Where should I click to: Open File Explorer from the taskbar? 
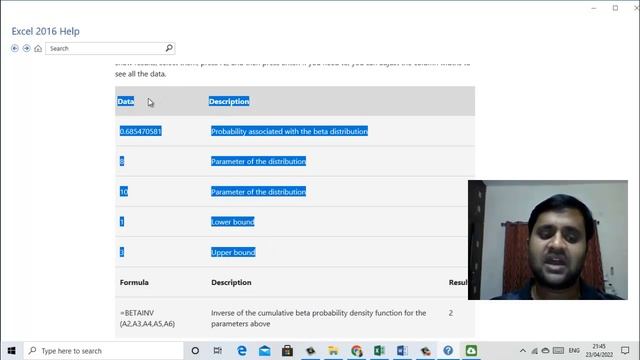[333, 351]
